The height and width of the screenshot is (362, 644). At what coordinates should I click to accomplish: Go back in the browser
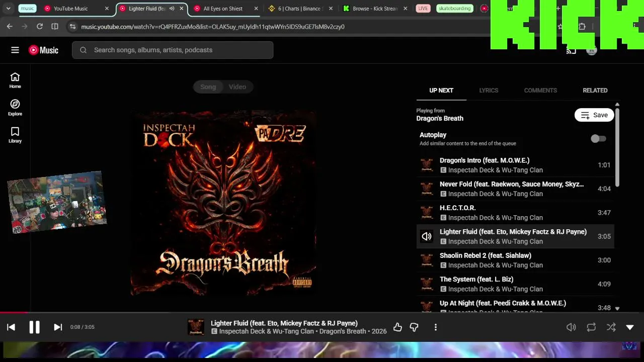10,26
